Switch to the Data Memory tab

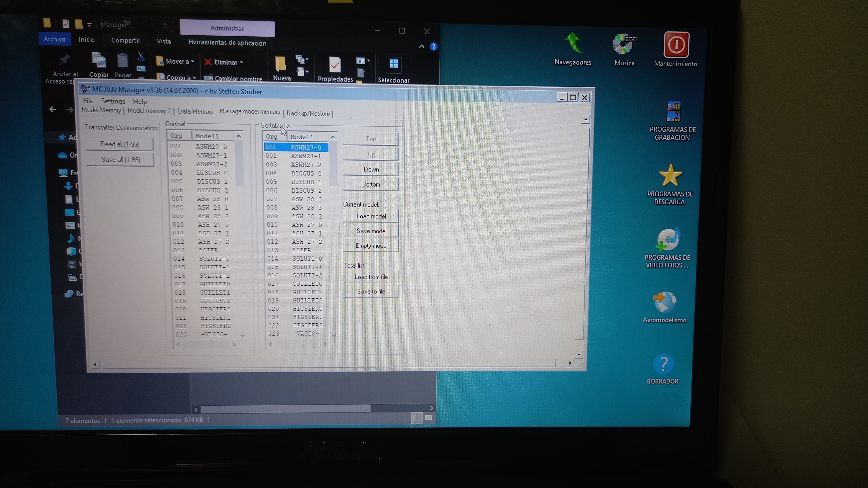195,111
